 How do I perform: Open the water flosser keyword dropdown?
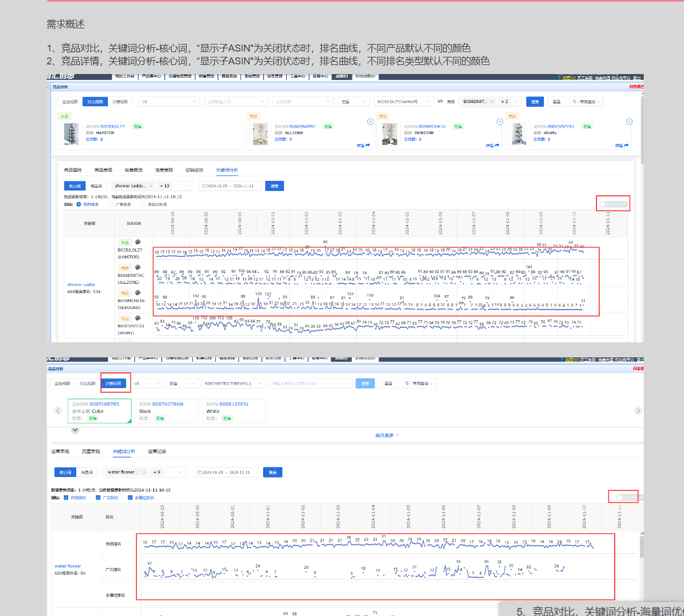144,472
